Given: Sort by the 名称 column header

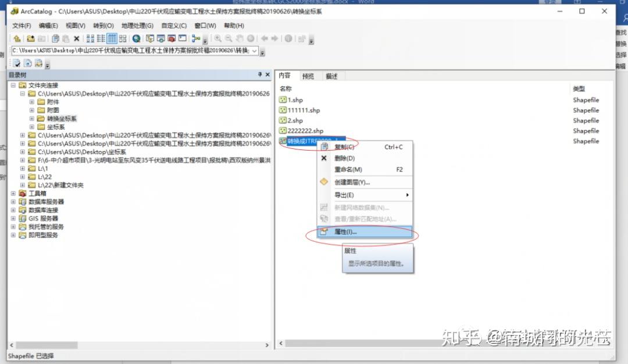Looking at the screenshot, I should point(286,88).
